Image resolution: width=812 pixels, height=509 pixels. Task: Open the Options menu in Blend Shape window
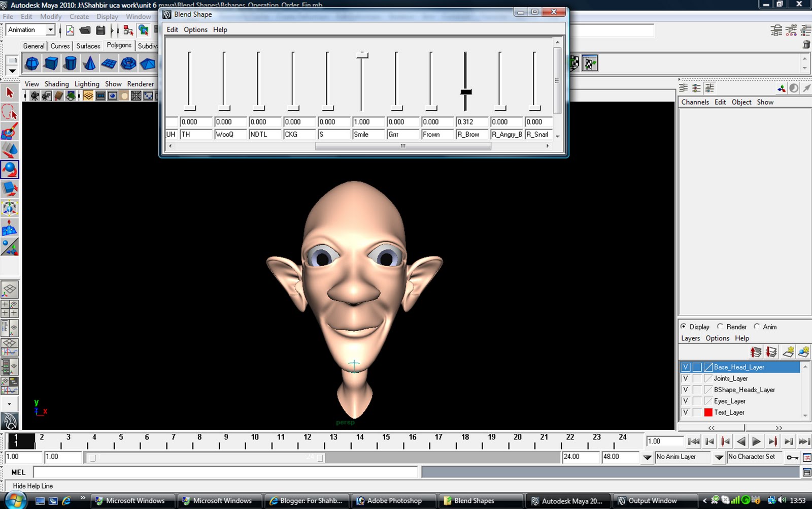pos(195,29)
